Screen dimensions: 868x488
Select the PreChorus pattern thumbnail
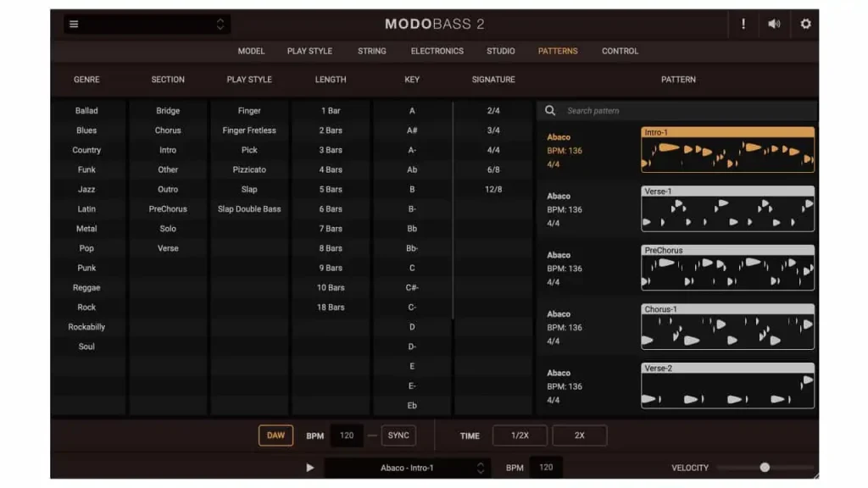(x=727, y=267)
